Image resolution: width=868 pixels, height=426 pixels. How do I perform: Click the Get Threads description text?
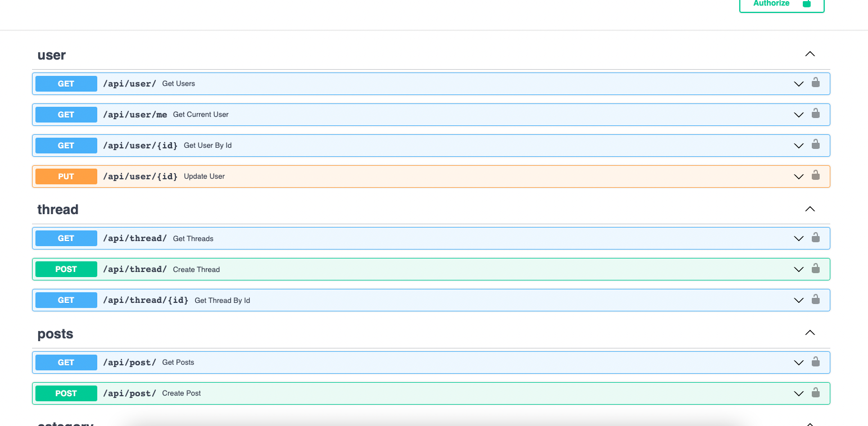(193, 238)
